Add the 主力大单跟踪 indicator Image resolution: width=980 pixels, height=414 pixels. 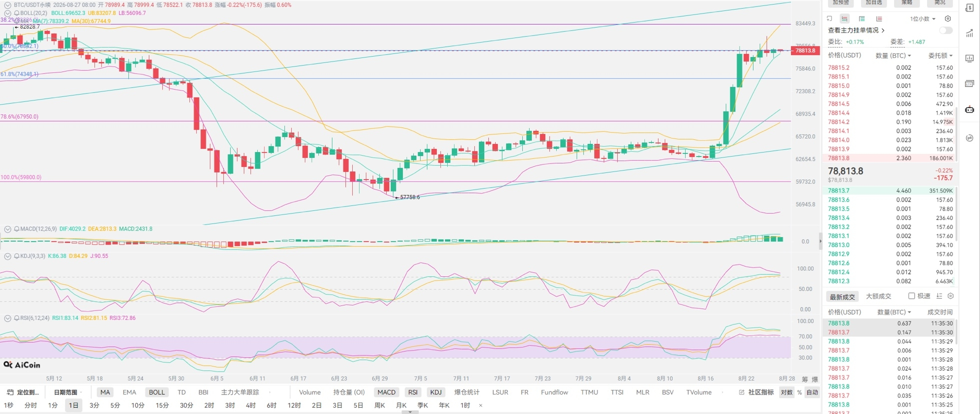[240, 392]
